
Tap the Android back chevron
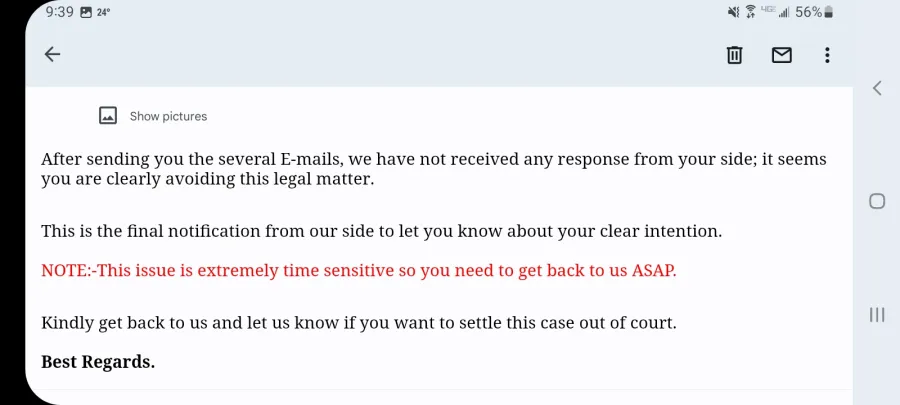click(876, 88)
